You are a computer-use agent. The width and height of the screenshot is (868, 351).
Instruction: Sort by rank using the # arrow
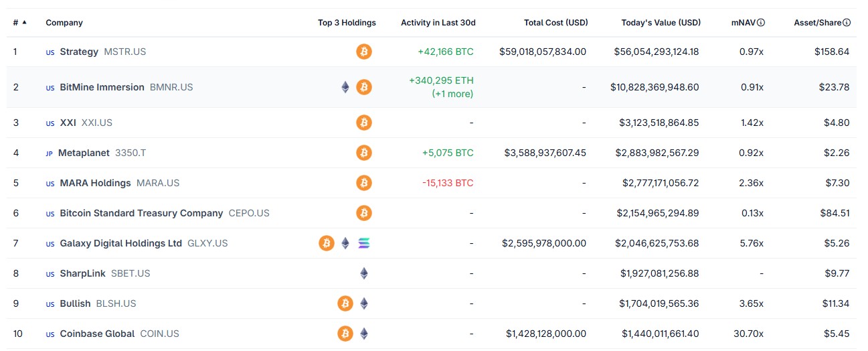pyautogui.click(x=25, y=22)
